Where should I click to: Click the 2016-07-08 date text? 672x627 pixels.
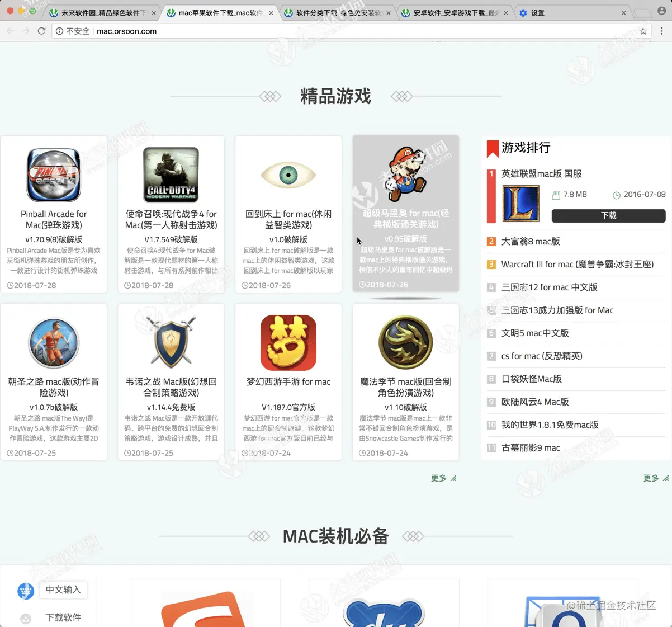click(645, 195)
